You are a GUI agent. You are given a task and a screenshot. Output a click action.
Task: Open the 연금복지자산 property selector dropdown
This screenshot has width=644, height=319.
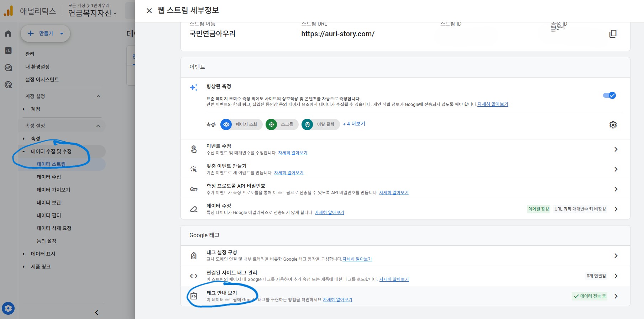pos(92,13)
